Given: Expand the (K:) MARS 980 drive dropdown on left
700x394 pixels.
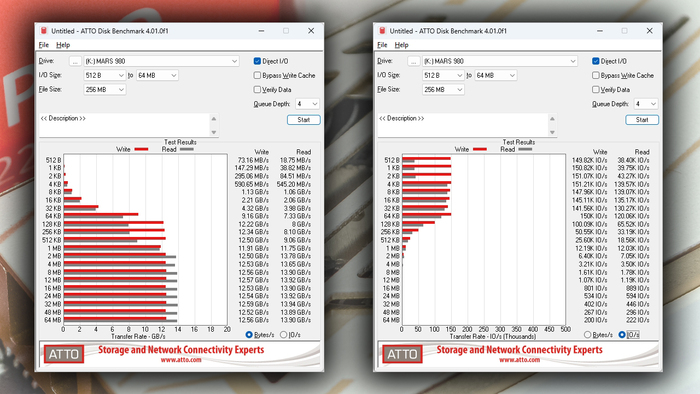Looking at the screenshot, I should [x=161, y=61].
